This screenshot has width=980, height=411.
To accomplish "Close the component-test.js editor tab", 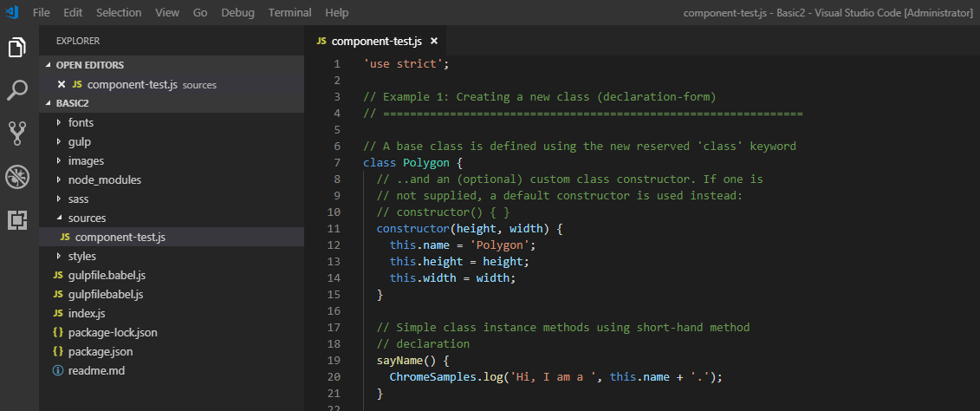I will coord(434,42).
